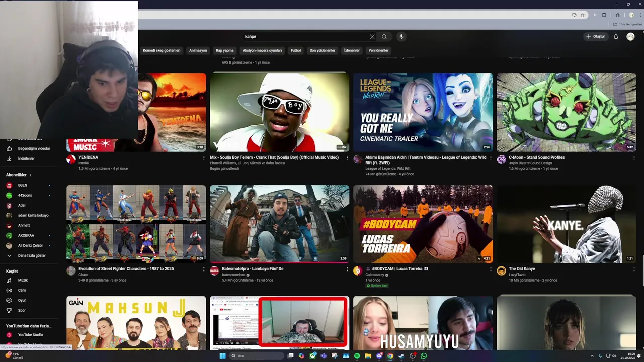Click the Oluştur create button

[x=596, y=37]
